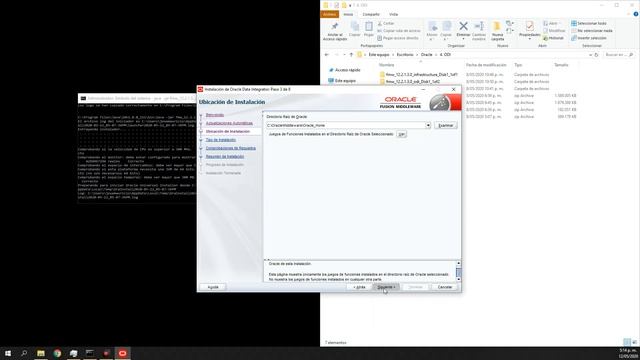
Task: Open taskbar search magnifier
Action: point(24,353)
